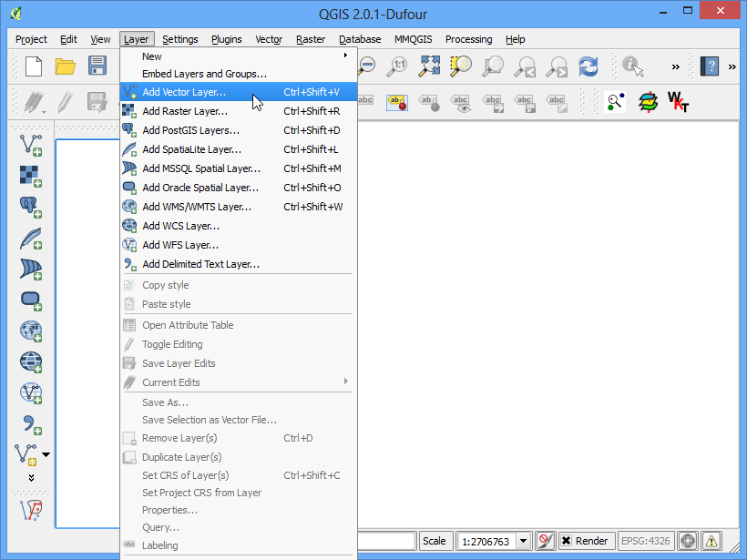Image resolution: width=747 pixels, height=560 pixels.
Task: Open the MMQGIS menu
Action: (x=413, y=39)
